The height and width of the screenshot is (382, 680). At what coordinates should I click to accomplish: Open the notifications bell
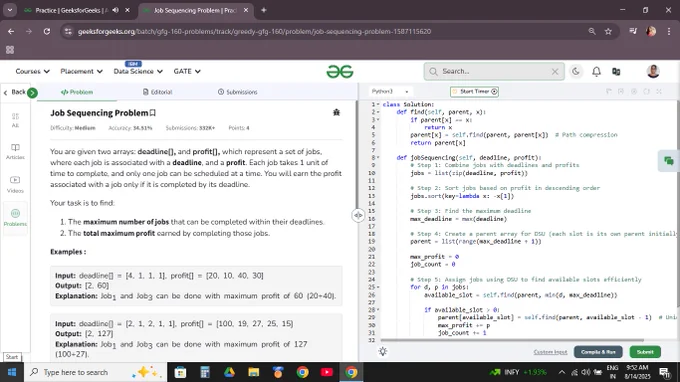[x=596, y=72]
